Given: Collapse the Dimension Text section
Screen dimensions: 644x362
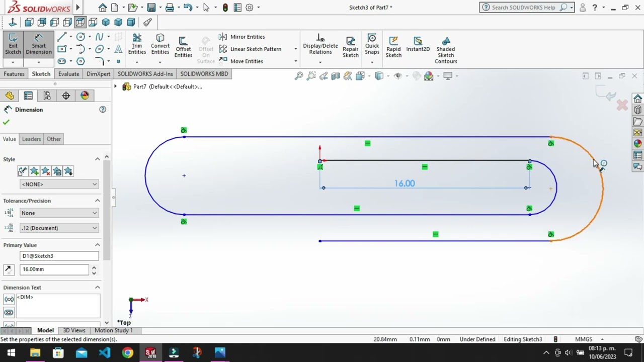Looking at the screenshot, I should pos(98,287).
